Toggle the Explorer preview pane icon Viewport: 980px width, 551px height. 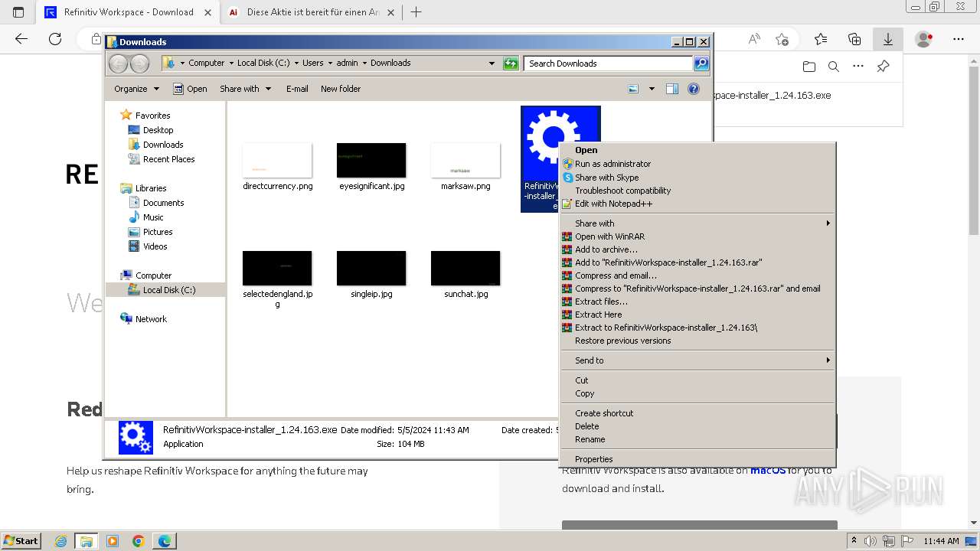tap(672, 89)
